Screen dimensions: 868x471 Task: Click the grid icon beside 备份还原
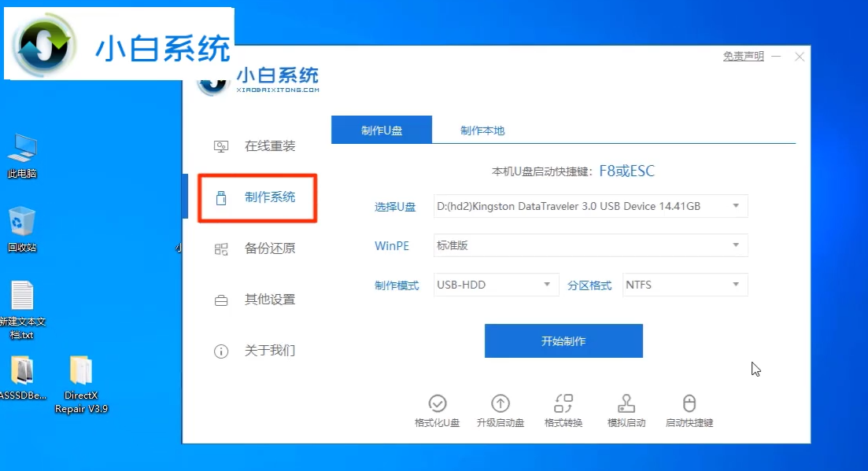click(221, 249)
